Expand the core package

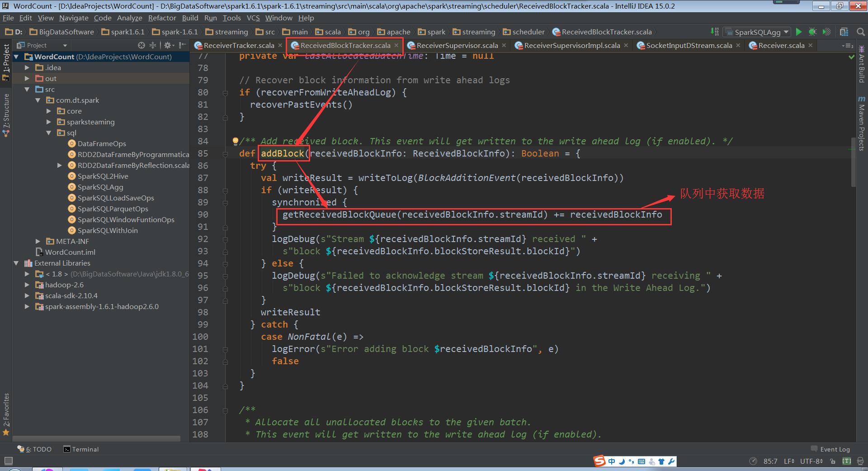[49, 111]
